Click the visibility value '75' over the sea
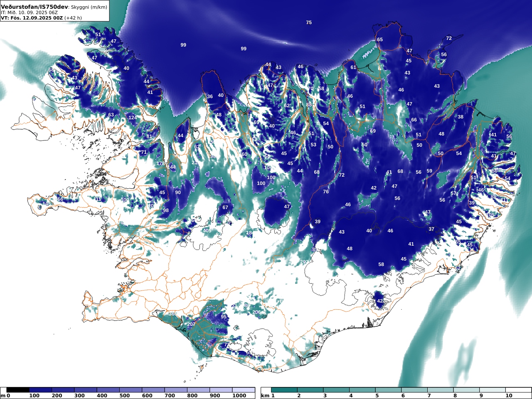This screenshot has width=532, height=399. coord(309,22)
